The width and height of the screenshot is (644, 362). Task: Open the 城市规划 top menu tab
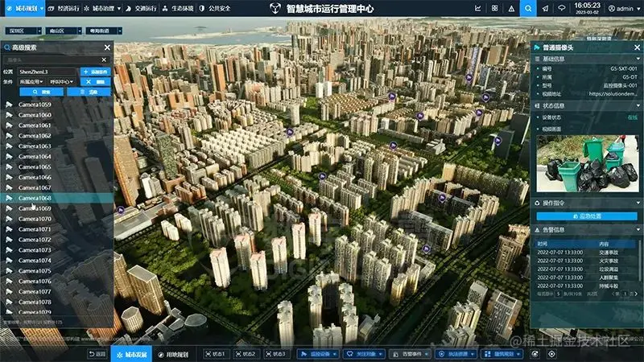click(25, 8)
